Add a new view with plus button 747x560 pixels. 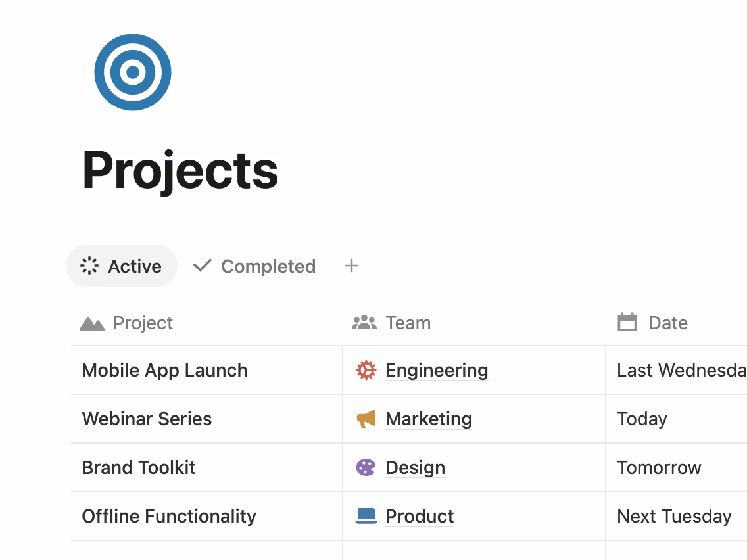click(x=352, y=266)
